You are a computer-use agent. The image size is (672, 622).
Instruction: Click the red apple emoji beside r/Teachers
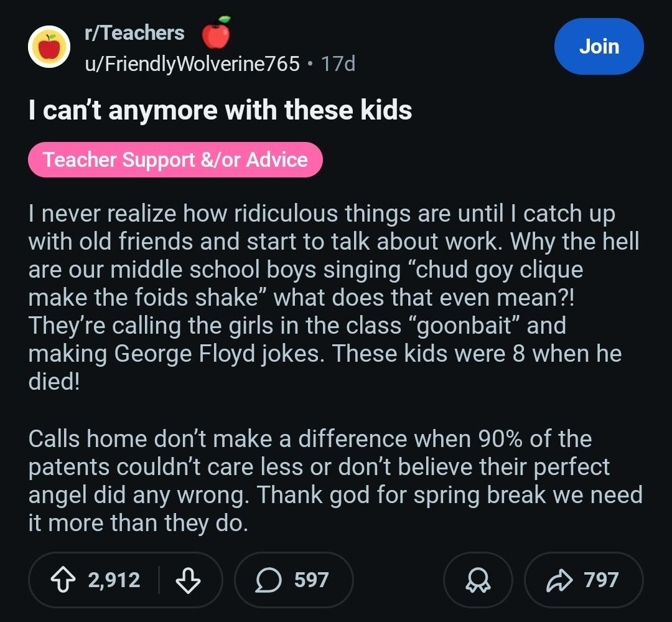point(216,33)
